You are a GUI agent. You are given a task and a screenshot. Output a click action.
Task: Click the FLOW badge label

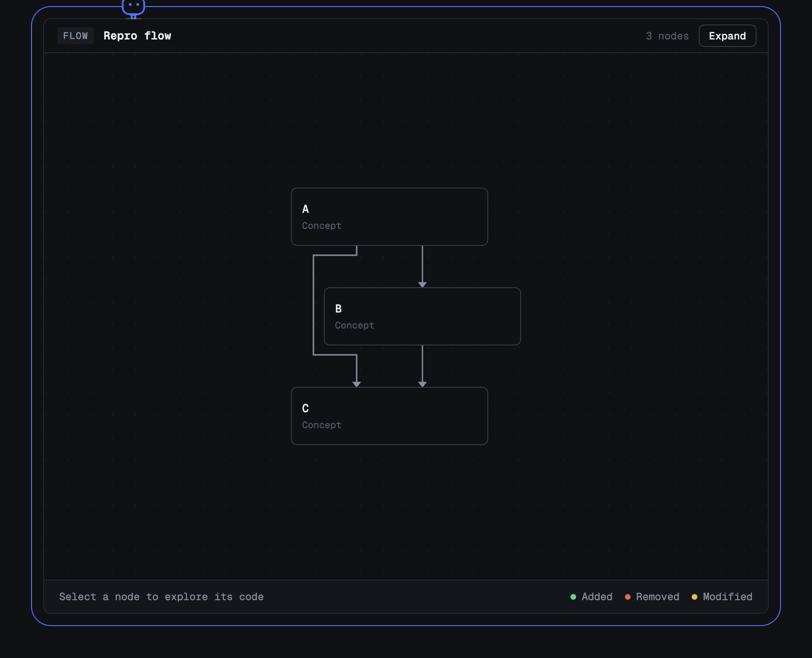pos(75,36)
